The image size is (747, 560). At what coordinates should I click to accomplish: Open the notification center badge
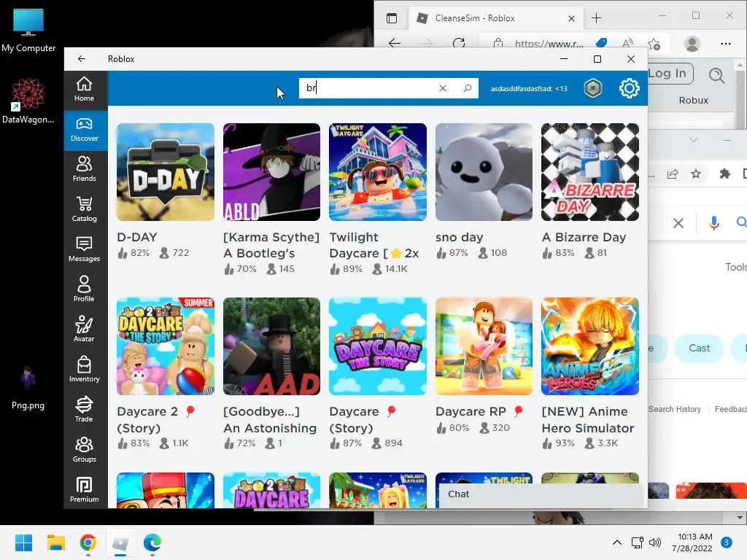(727, 542)
